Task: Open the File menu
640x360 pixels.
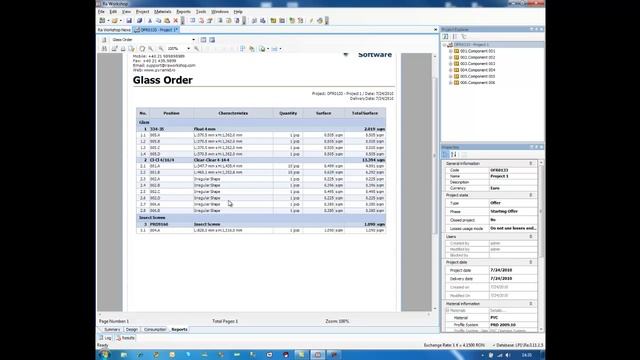Action: click(101, 12)
